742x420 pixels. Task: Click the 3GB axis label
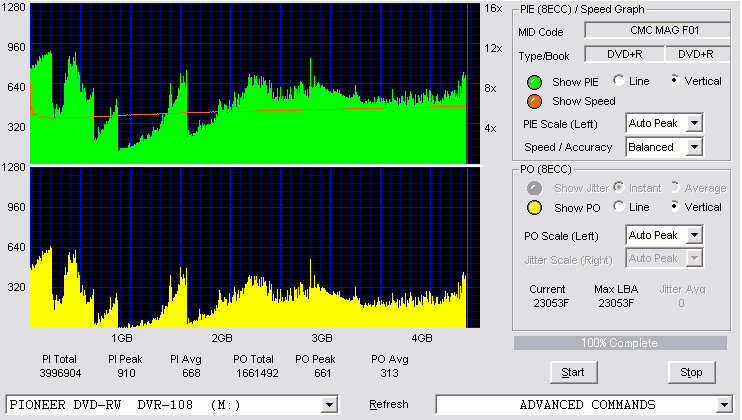322,339
